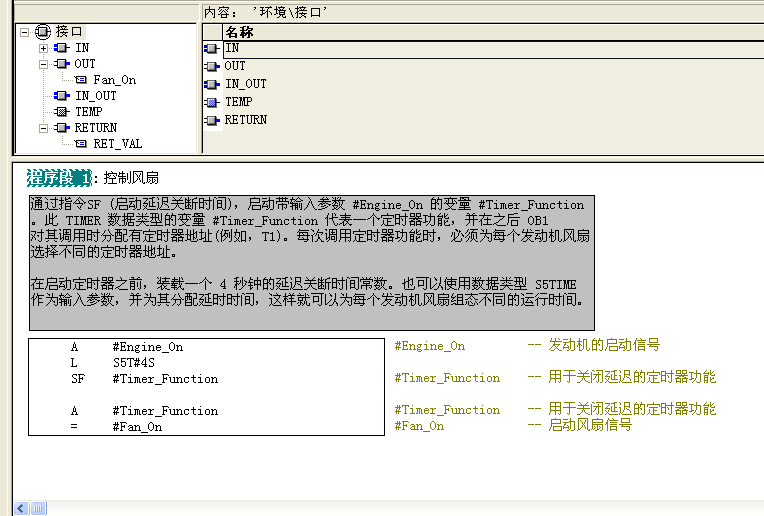This screenshot has width=764, height=516.
Task: Click the 名称 column header
Action: tap(238, 32)
